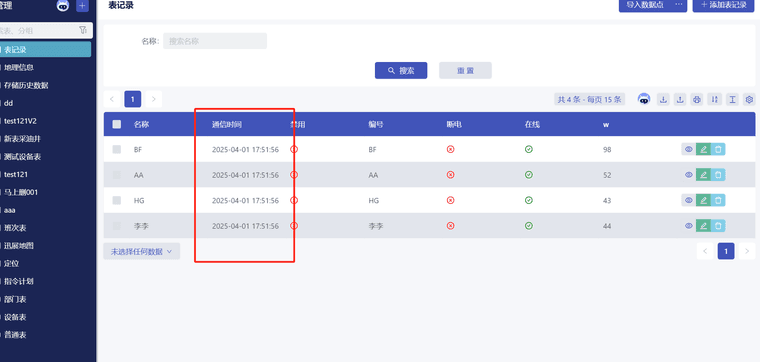Go to the previous page with the arrow above the table
This screenshot has width=760, height=362.
tap(112, 99)
